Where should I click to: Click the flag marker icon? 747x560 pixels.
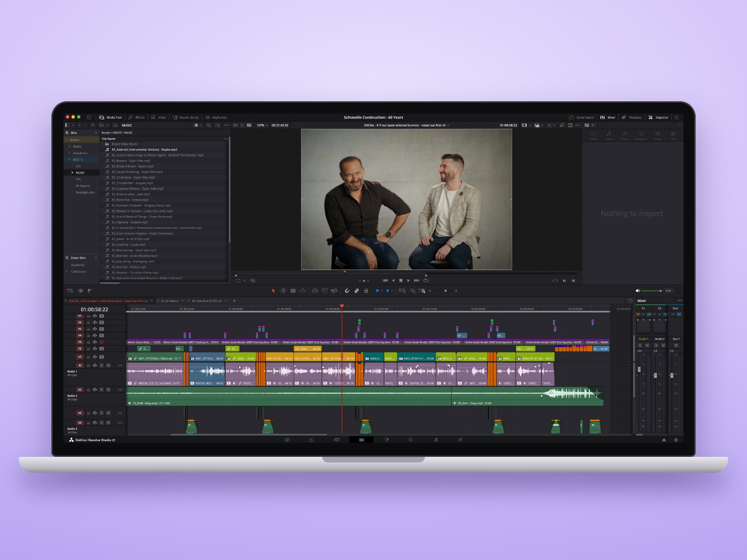pyautogui.click(x=377, y=291)
